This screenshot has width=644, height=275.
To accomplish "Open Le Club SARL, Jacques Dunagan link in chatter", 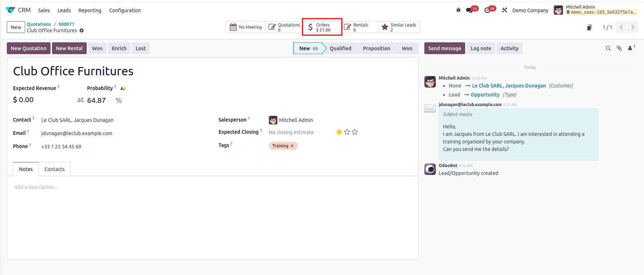I will pyautogui.click(x=509, y=86).
